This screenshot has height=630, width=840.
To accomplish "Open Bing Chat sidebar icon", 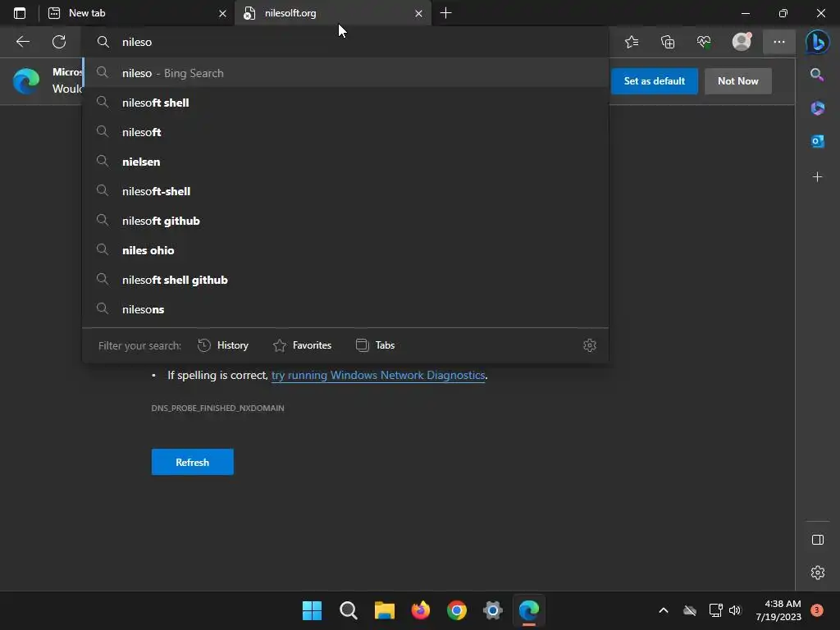I will coord(818,42).
